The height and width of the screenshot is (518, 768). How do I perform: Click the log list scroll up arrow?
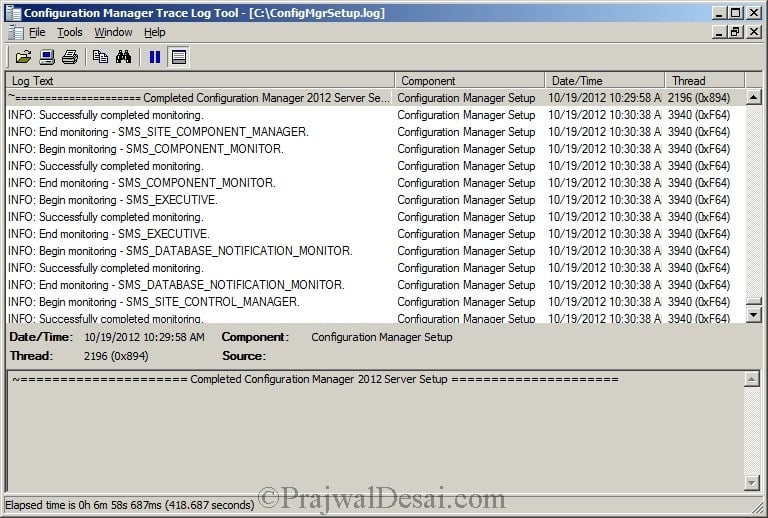click(x=753, y=97)
